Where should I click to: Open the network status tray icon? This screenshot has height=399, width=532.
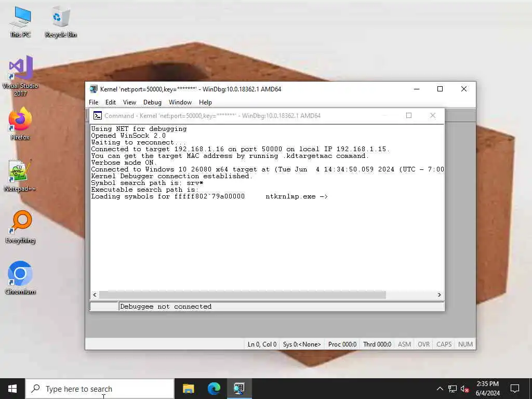(453, 389)
